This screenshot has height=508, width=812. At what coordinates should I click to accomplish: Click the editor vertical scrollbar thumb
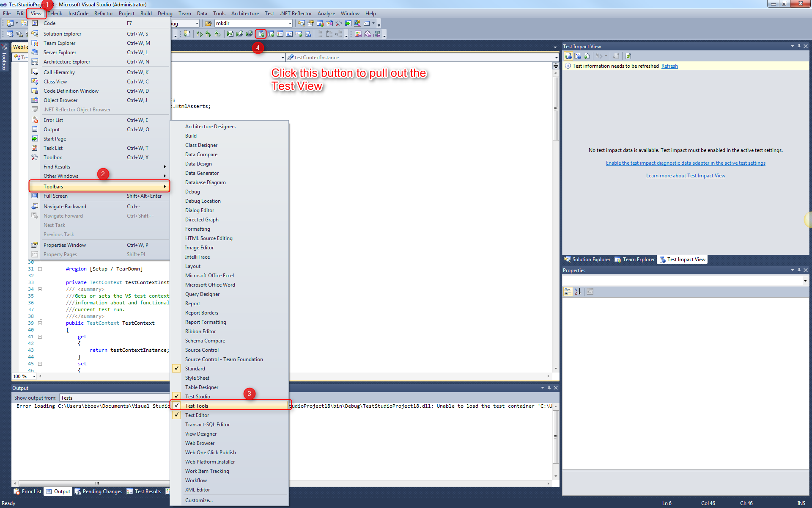coord(556,108)
